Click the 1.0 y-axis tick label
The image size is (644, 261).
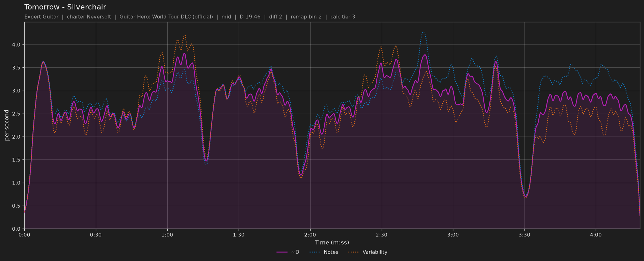click(16, 183)
